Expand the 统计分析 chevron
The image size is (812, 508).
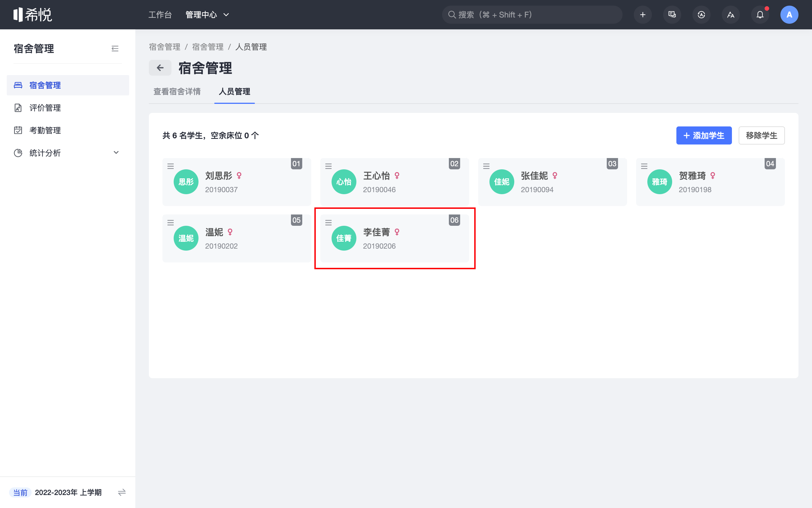(116, 152)
